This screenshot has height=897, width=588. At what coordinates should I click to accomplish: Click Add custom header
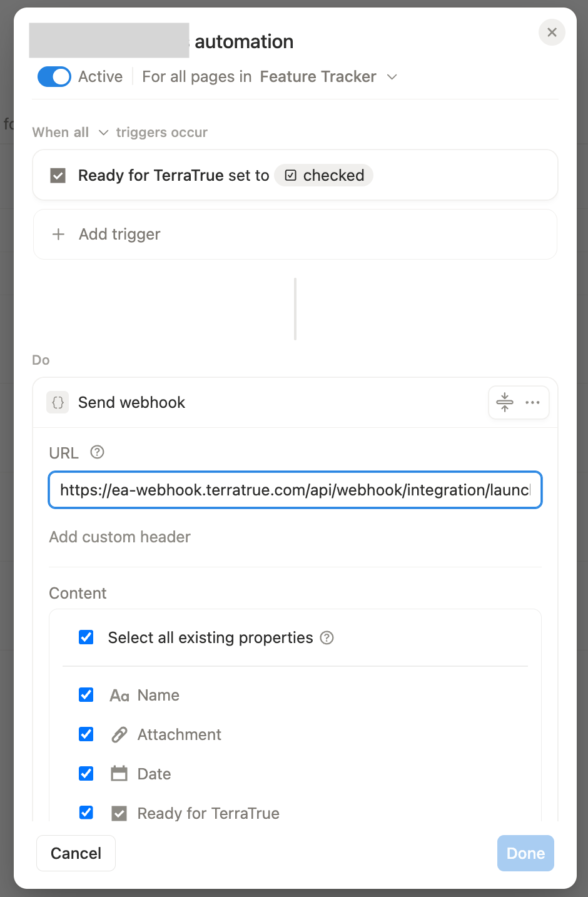[x=120, y=537]
